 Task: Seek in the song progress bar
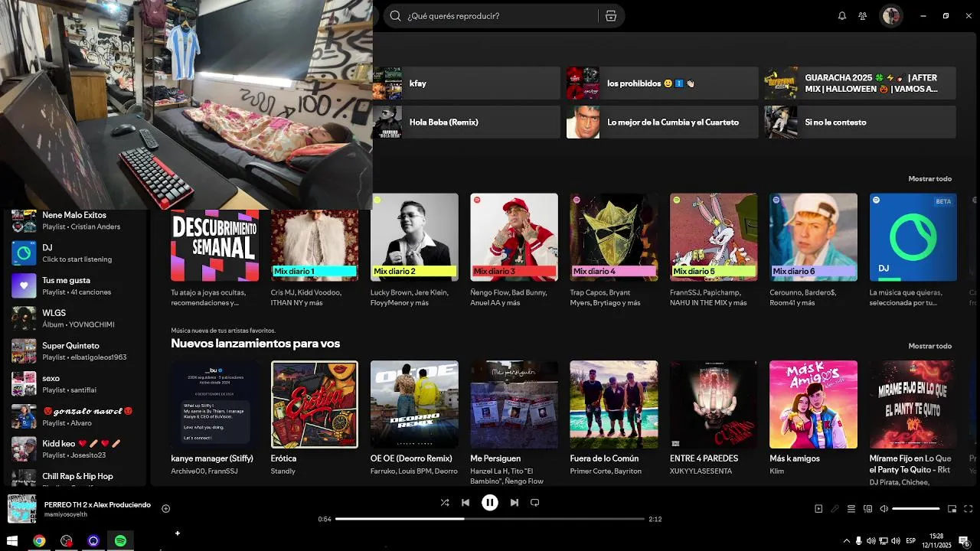click(490, 519)
